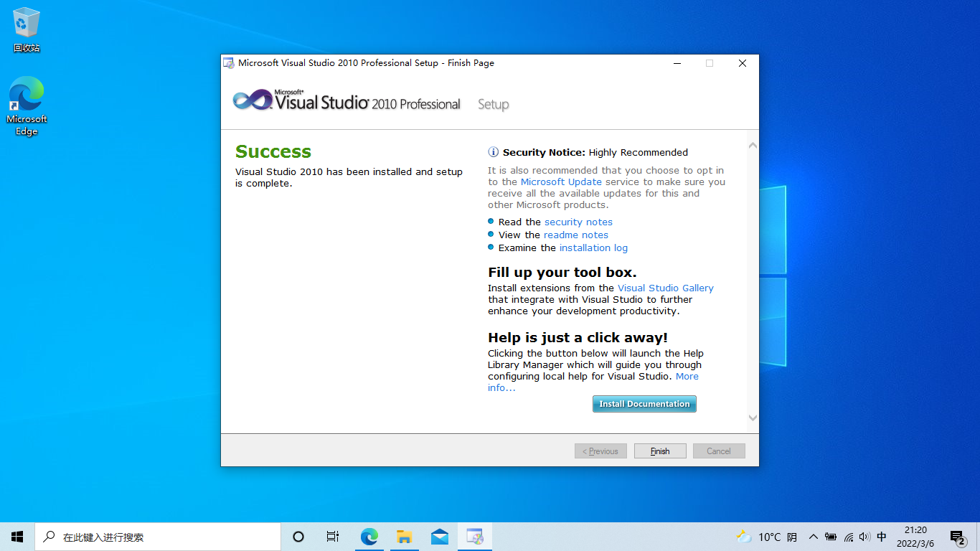Click the Security Notice info icon
The width and height of the screenshot is (980, 551).
[493, 152]
